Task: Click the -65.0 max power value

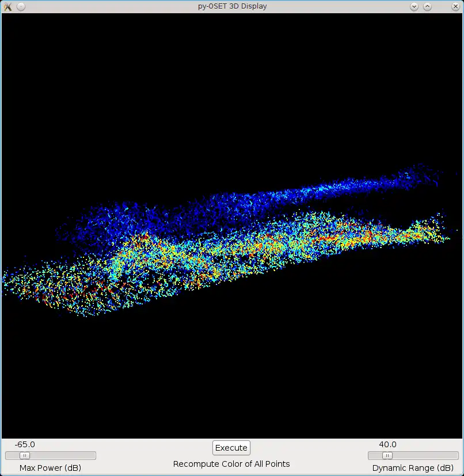Action: tap(25, 444)
